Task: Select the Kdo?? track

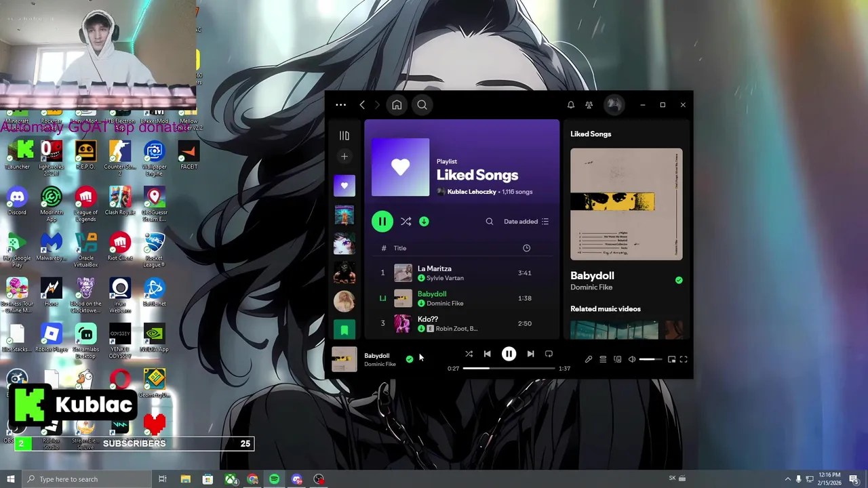Action: click(462, 323)
